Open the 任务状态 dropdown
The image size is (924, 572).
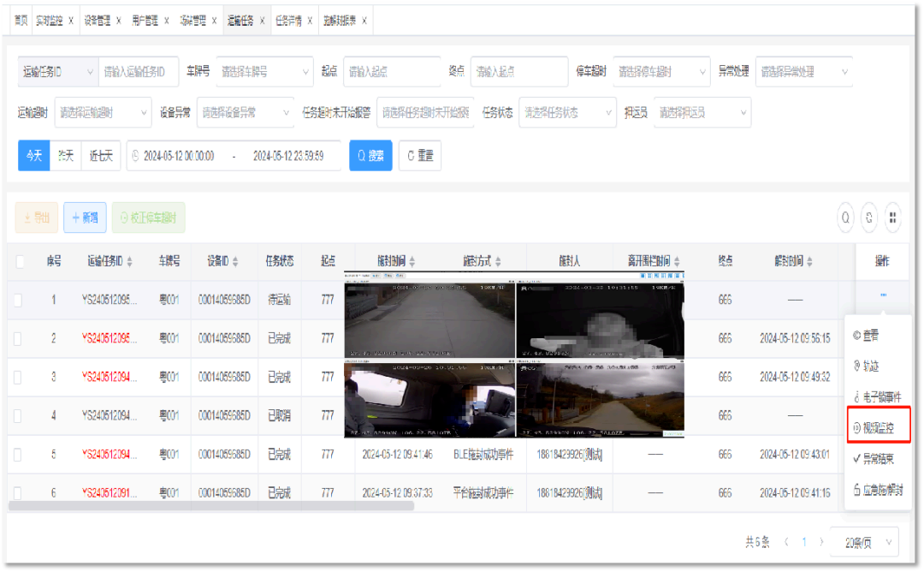tap(567, 113)
